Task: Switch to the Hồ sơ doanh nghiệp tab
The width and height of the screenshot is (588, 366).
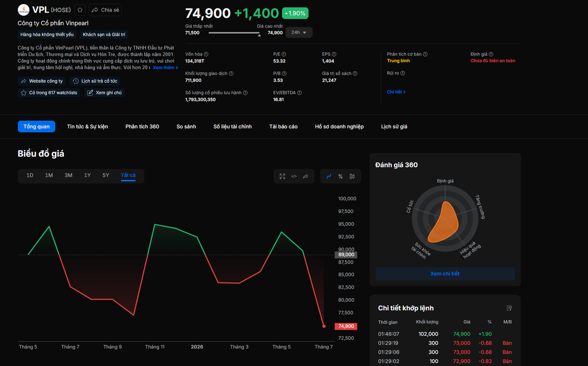Action: coord(339,126)
